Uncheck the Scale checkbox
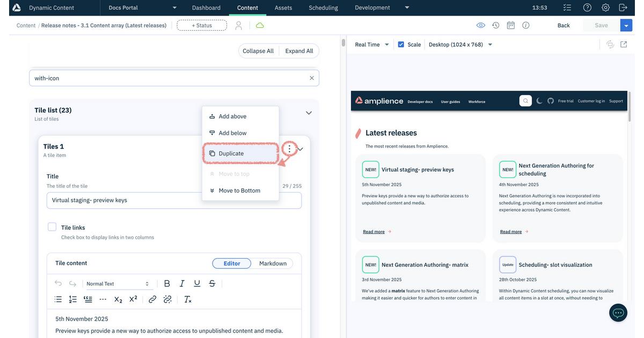The height and width of the screenshot is (338, 644). tap(401, 45)
